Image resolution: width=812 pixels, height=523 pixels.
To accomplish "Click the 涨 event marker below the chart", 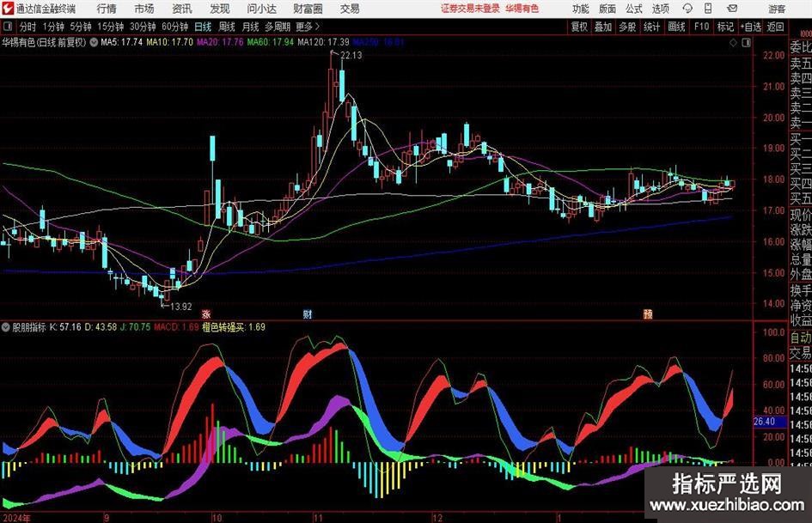I will (x=206, y=313).
